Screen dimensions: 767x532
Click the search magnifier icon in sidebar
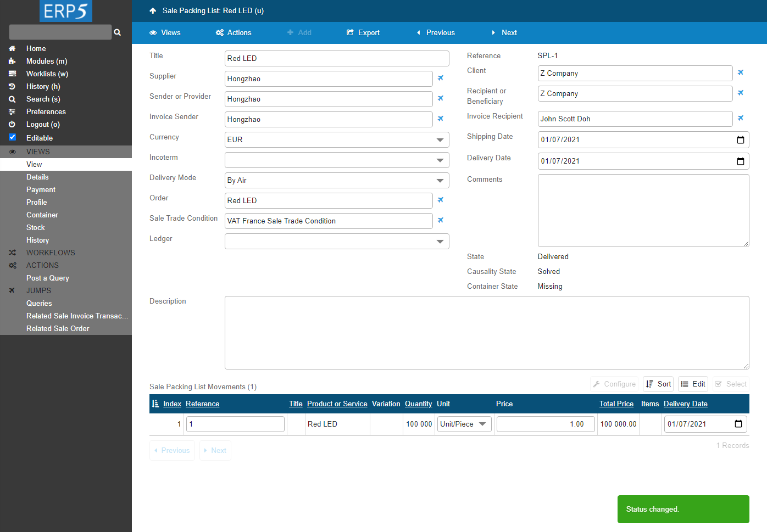[117, 32]
